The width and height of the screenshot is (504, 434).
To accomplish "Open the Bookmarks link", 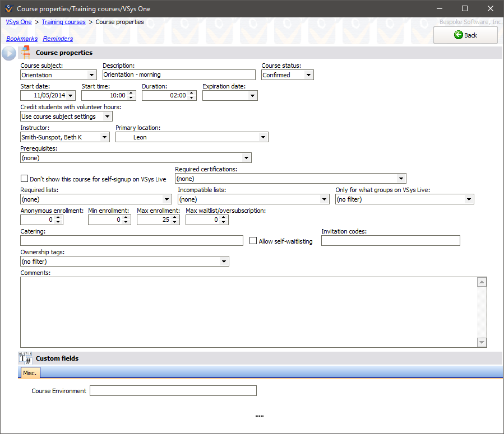I will [22, 39].
